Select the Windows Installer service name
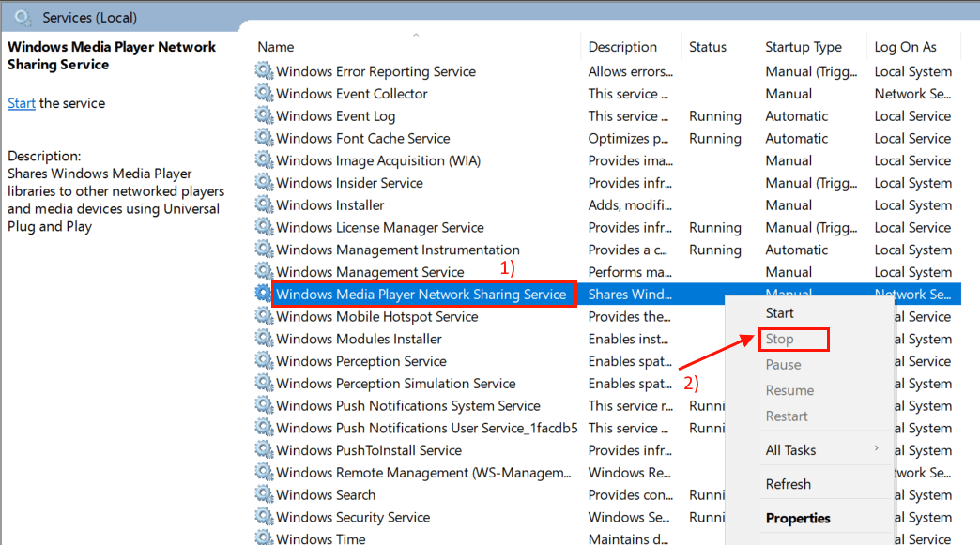 point(330,205)
